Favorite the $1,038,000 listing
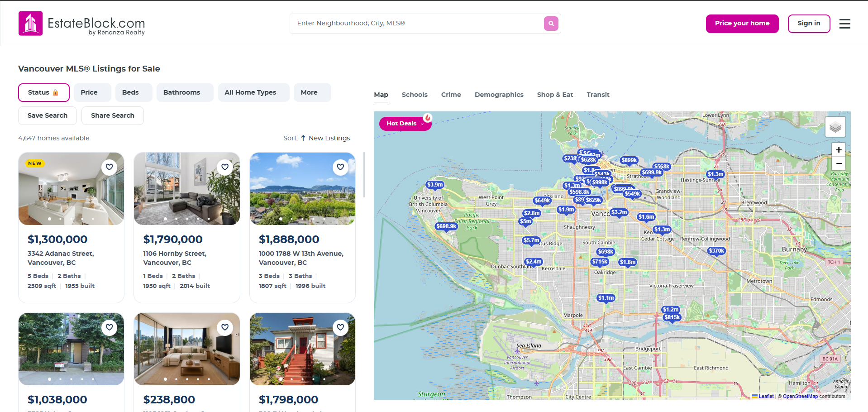 pos(109,327)
